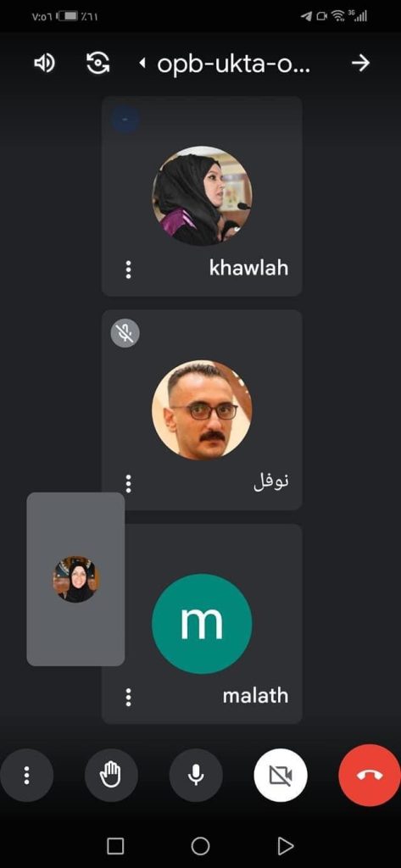Switch camera with the flip icon

point(98,64)
